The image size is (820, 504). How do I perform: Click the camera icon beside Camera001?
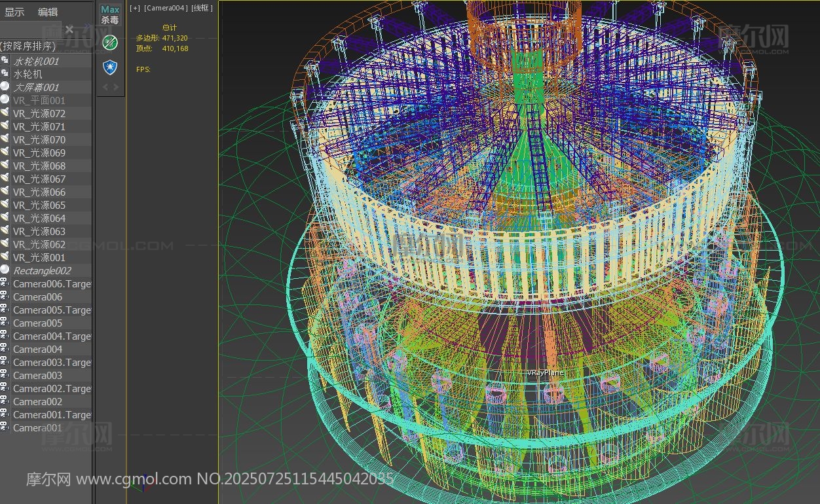pyautogui.click(x=5, y=427)
